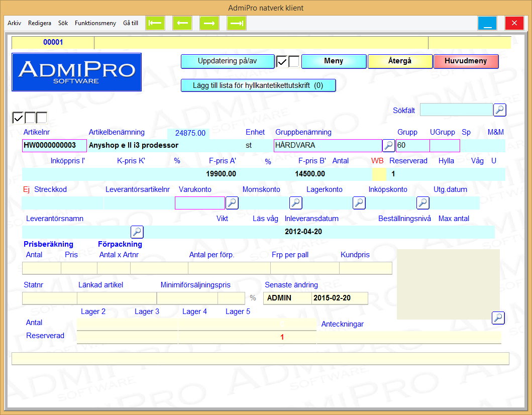Jump to last record arrow button

point(237,23)
